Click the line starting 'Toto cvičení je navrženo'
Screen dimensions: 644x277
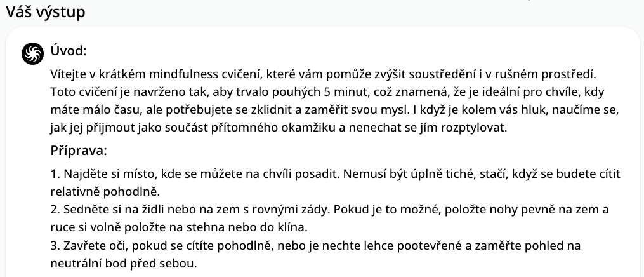327,91
